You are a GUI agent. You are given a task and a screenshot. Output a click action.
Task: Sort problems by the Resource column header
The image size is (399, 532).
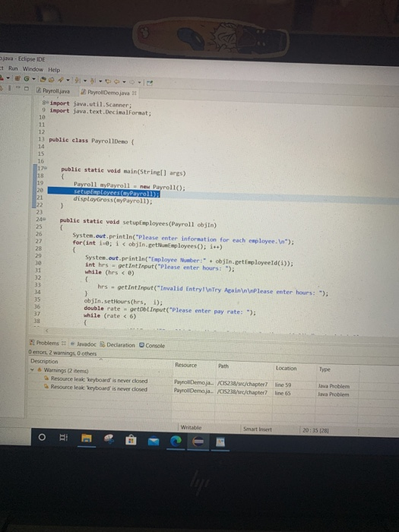185,365
